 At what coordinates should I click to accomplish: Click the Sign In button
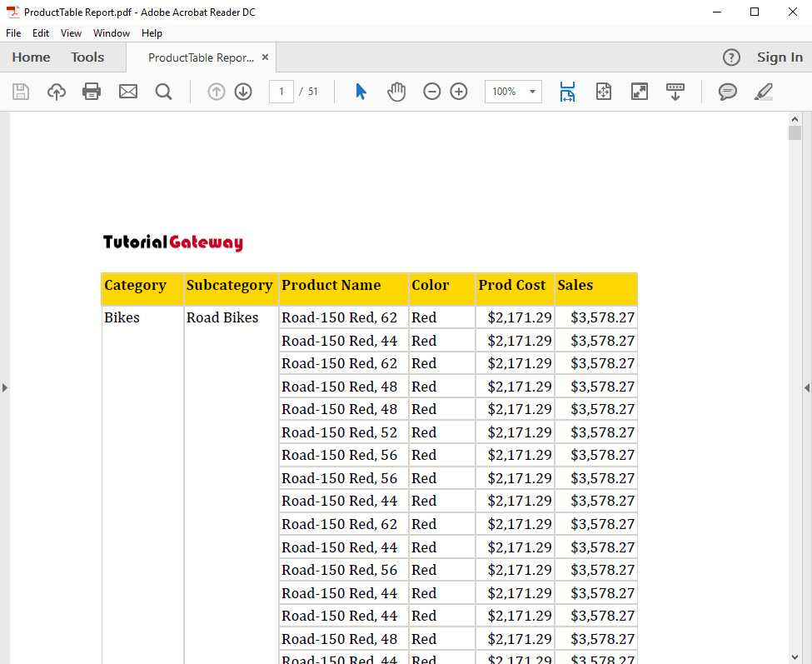780,57
